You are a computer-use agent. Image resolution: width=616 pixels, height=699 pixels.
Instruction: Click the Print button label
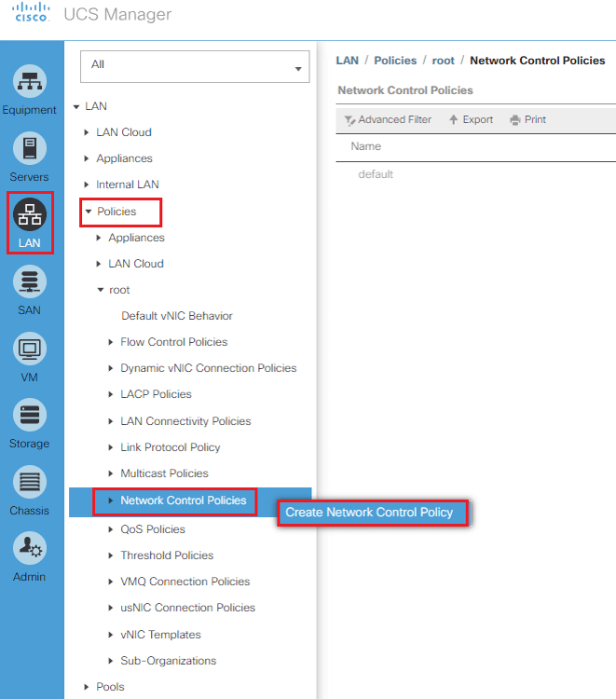(x=535, y=119)
